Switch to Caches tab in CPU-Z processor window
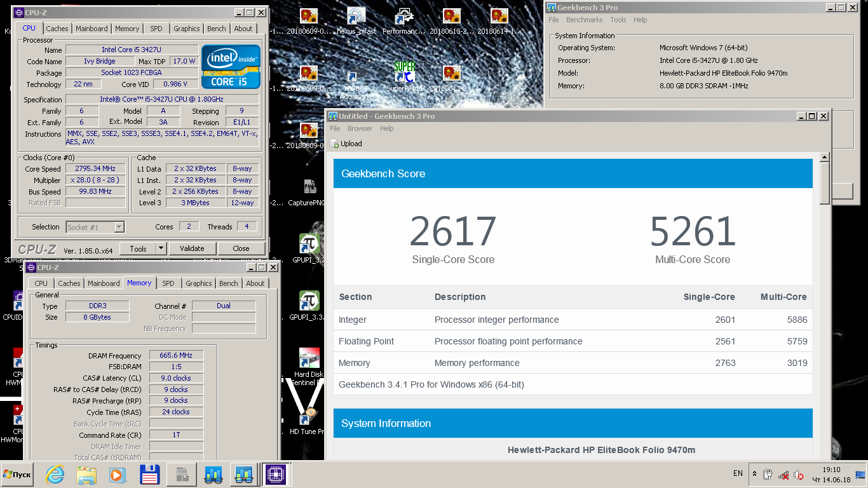This screenshot has width=868, height=488. (x=57, y=29)
